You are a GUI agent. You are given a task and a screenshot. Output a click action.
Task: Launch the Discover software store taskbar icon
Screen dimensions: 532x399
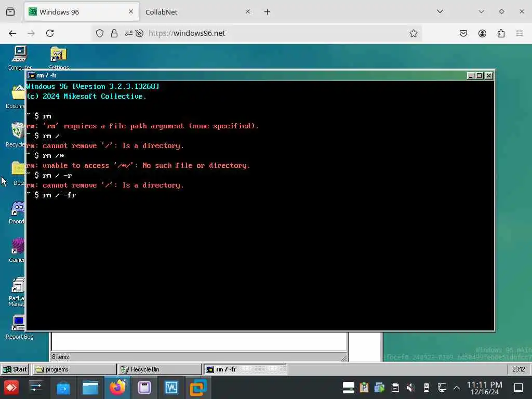63,388
